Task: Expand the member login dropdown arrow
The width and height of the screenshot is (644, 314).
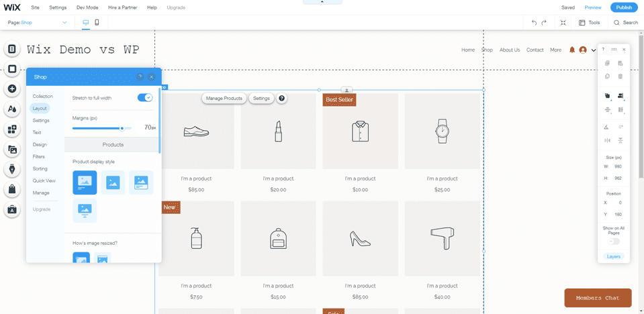Action: click(x=593, y=50)
